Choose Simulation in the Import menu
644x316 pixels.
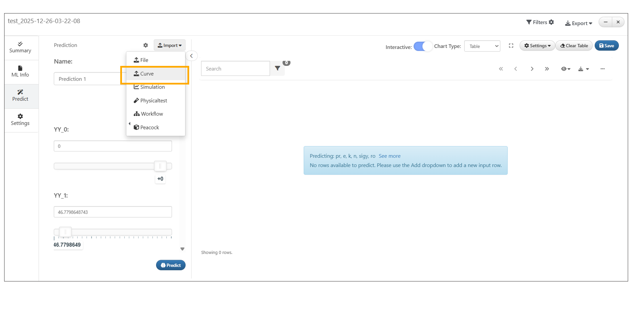click(x=152, y=87)
